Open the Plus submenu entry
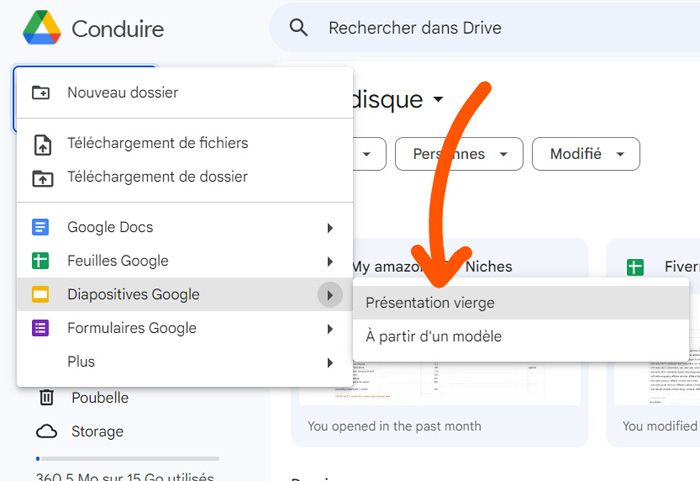This screenshot has width=700, height=481. pos(185,362)
